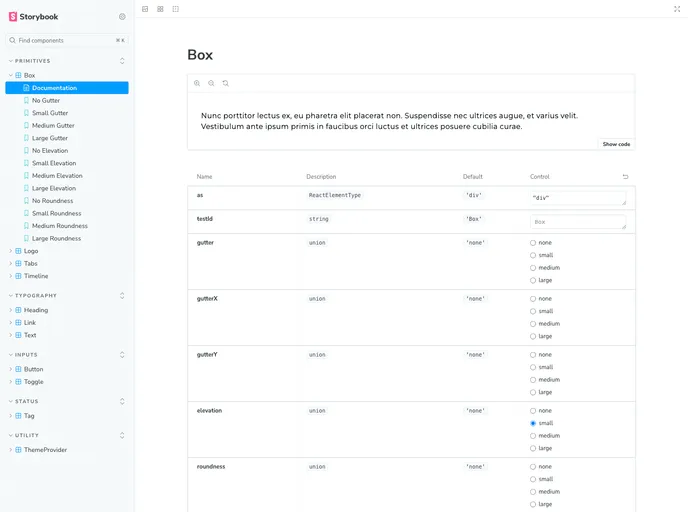Select the medium radio for gutter
The height and width of the screenshot is (512, 688).
pos(533,268)
